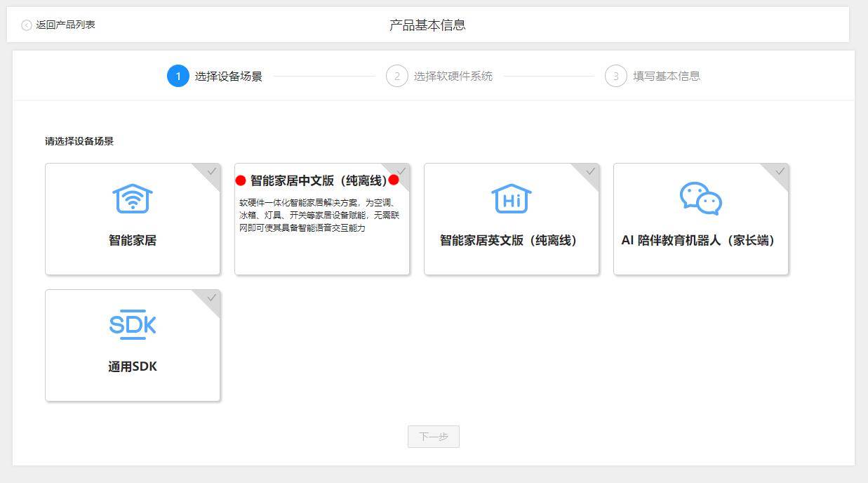This screenshot has height=483, width=868.
Task: Select the 智能家居 card title
Action: click(133, 240)
